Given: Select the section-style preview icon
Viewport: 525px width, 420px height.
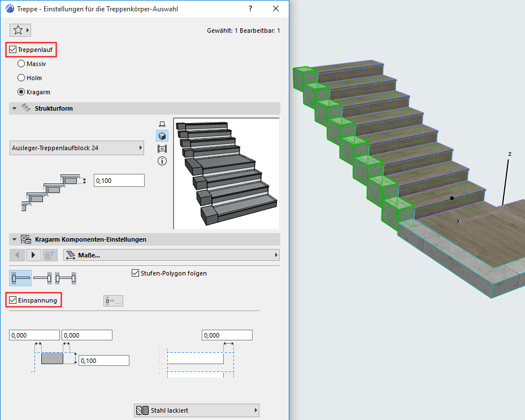Looking at the screenshot, I should pos(163,148).
